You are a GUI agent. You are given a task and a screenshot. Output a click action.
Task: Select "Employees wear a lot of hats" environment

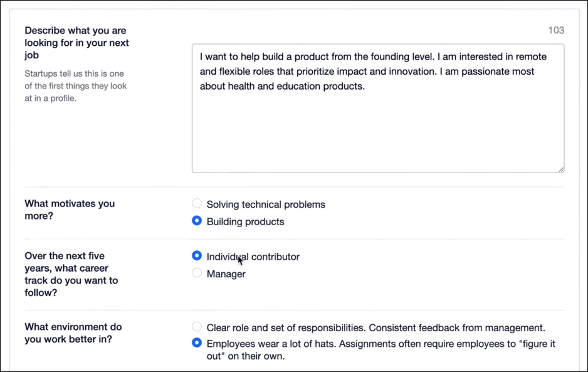(197, 343)
